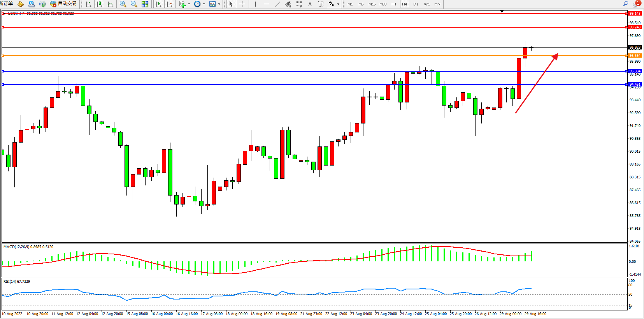Toggle the auto-scroll chart button

click(158, 4)
